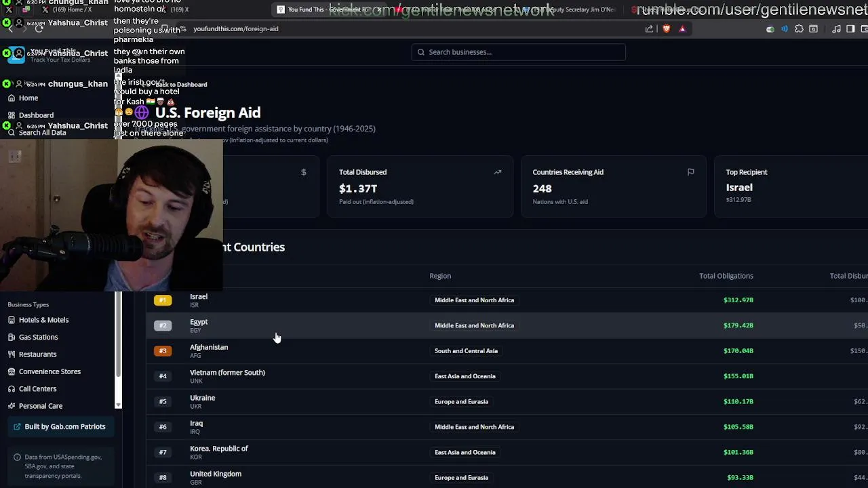Toggle the browser sidebar panel icon

(850, 29)
